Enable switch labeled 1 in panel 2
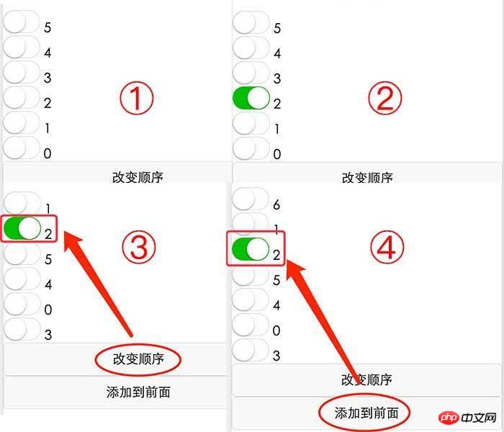The width and height of the screenshot is (504, 432). point(251,123)
